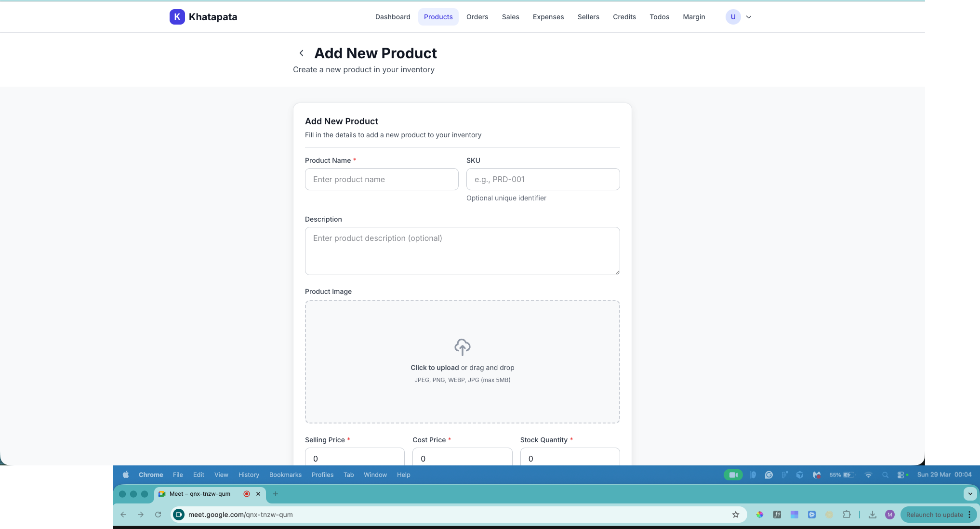Open the Extensions puzzle piece icon
This screenshot has height=529, width=980.
pyautogui.click(x=847, y=515)
